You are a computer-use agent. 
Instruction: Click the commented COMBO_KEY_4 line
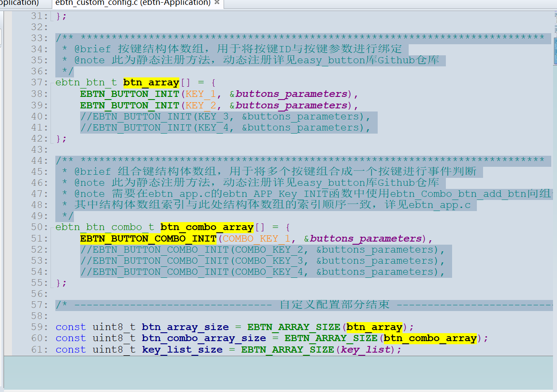tap(262, 272)
